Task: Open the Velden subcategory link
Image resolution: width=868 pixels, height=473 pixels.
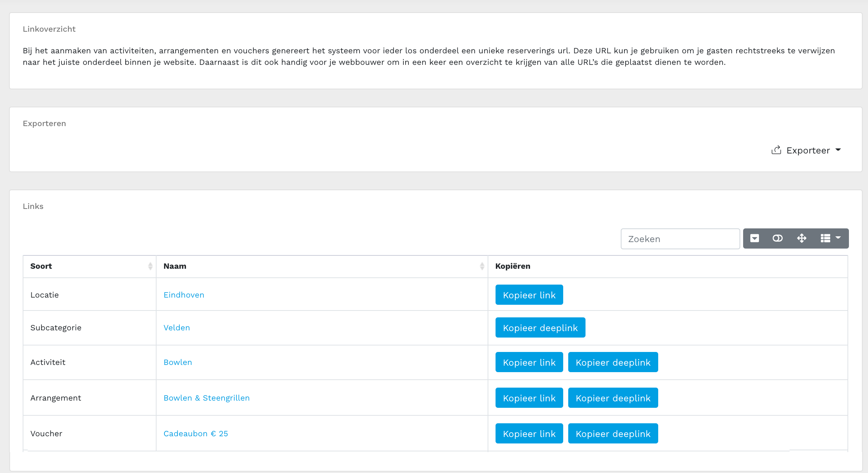Action: click(x=177, y=328)
